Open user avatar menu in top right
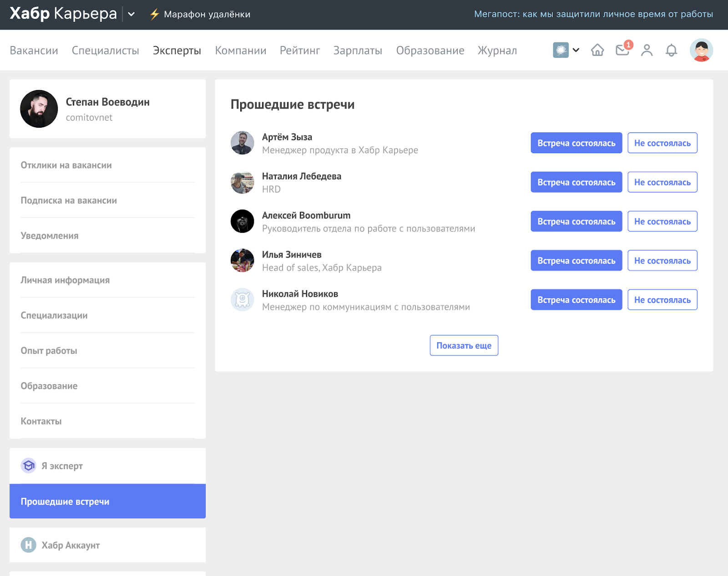 click(x=701, y=50)
